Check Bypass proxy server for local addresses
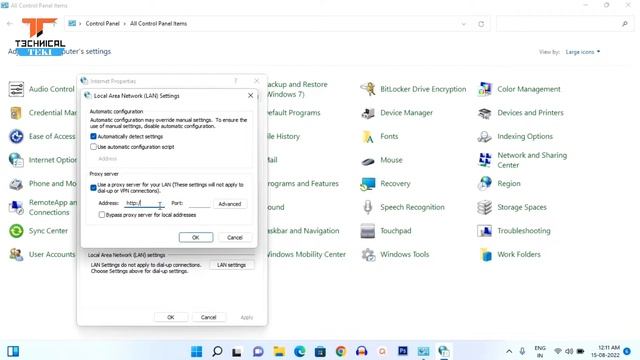 (102, 215)
